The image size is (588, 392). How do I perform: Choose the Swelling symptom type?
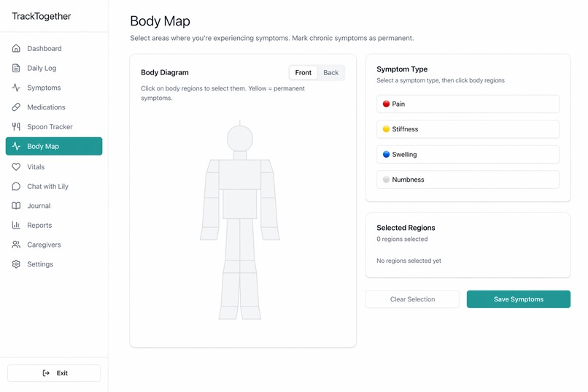[468, 154]
